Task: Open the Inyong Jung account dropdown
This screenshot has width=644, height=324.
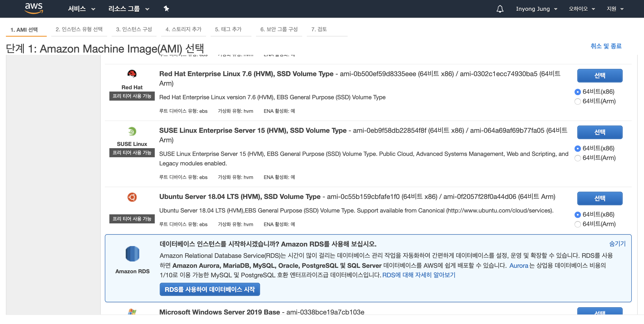Action: pyautogui.click(x=536, y=9)
